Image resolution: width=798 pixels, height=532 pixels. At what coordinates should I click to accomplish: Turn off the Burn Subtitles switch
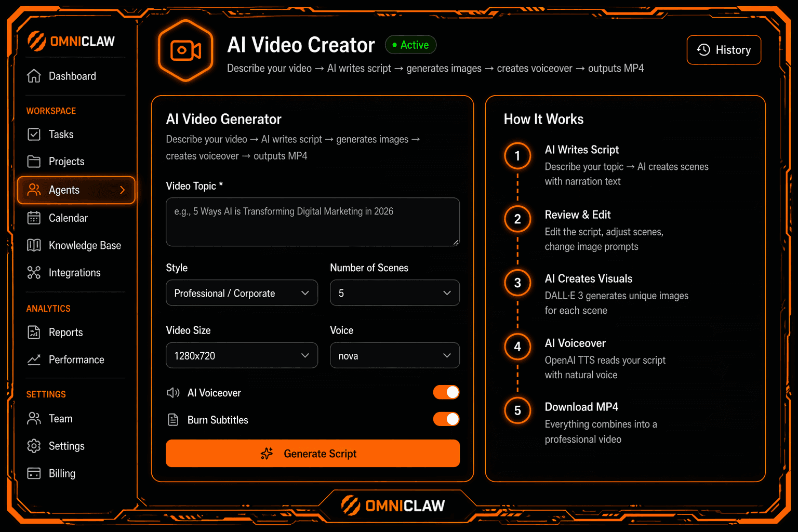pyautogui.click(x=446, y=419)
